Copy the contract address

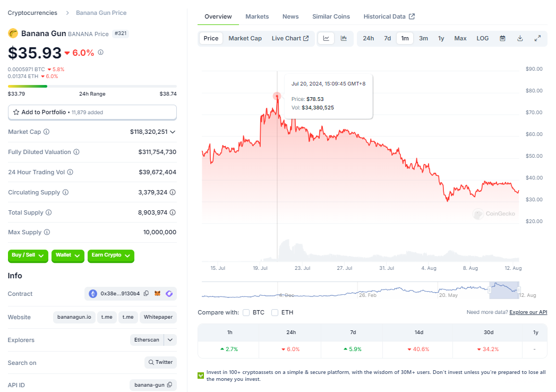(x=146, y=294)
